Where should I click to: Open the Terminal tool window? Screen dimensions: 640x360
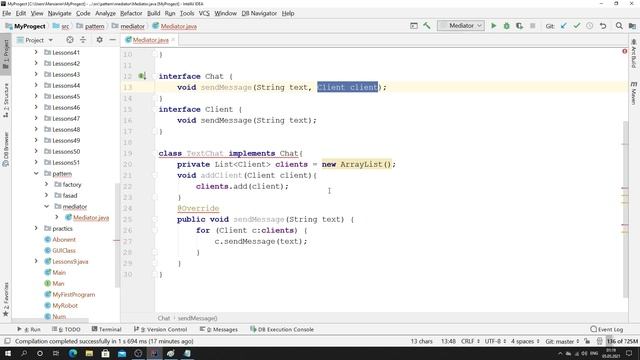107,329
